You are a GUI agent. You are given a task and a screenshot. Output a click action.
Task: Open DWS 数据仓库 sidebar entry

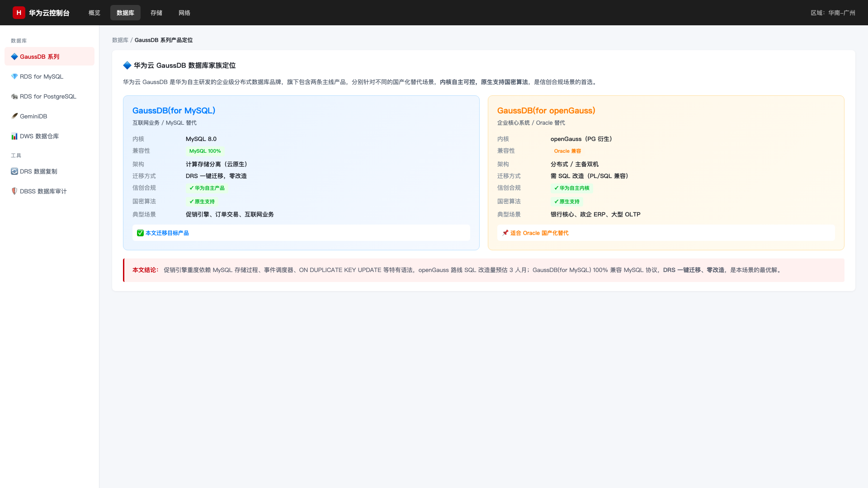pyautogui.click(x=49, y=136)
